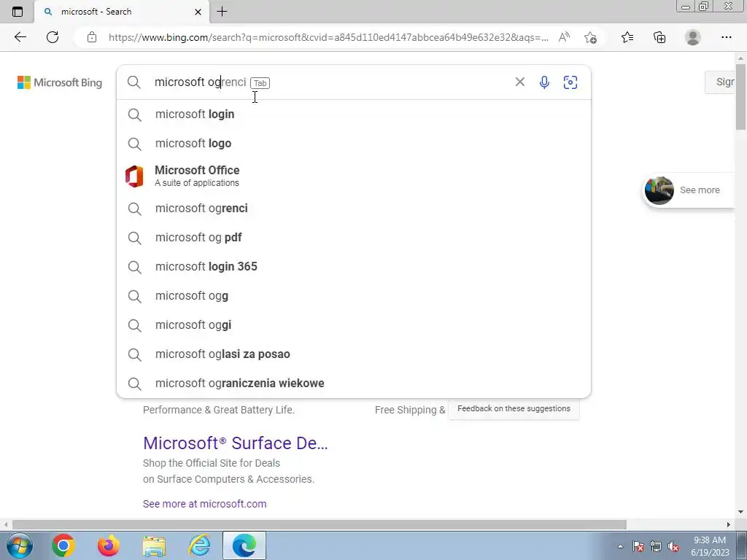
Task: Open Collections icon
Action: (659, 37)
